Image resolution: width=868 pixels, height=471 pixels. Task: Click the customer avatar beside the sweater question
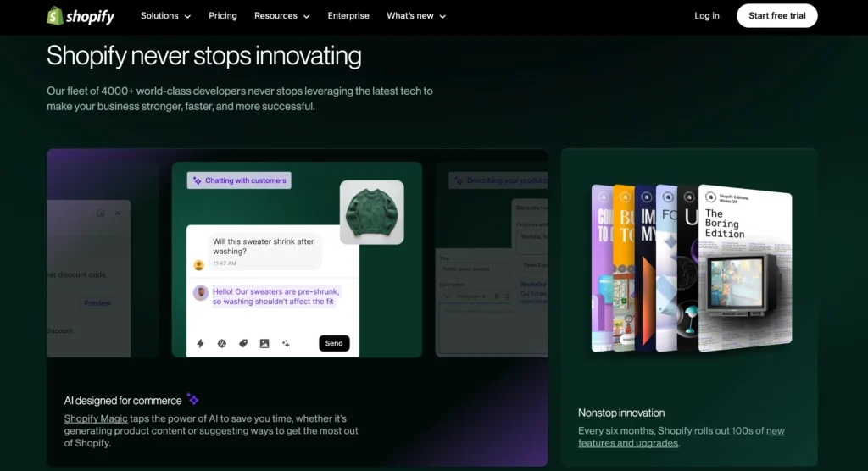(x=199, y=265)
